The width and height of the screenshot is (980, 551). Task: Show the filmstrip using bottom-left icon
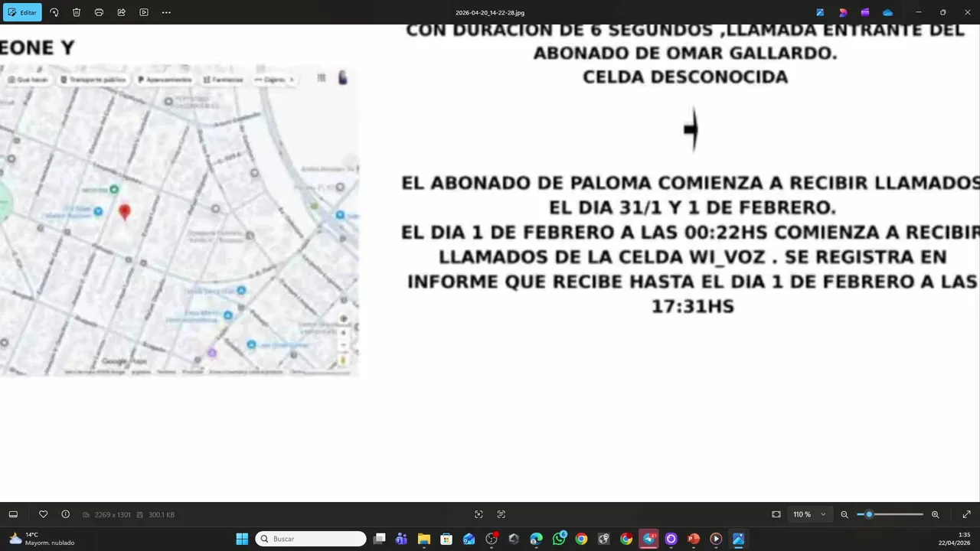tap(13, 514)
